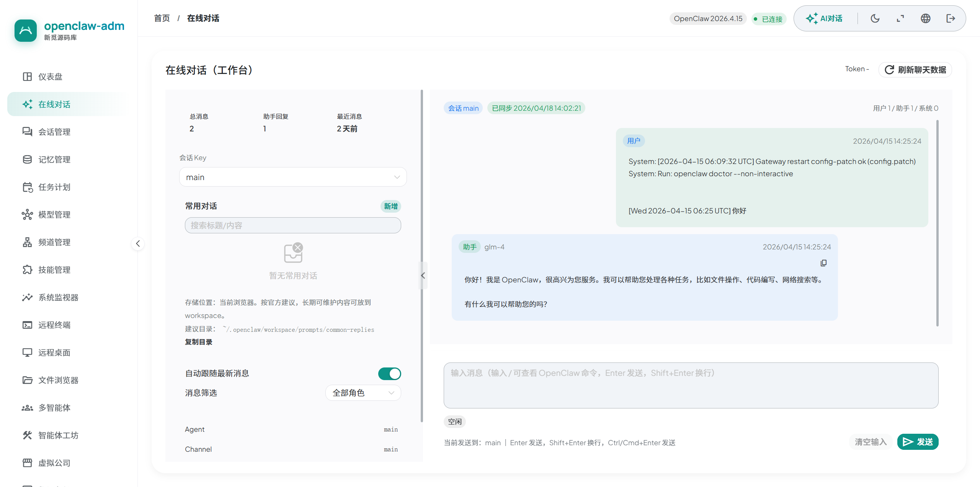This screenshot has width=980, height=487.
Task: Click the 复制目录 link
Action: click(198, 342)
